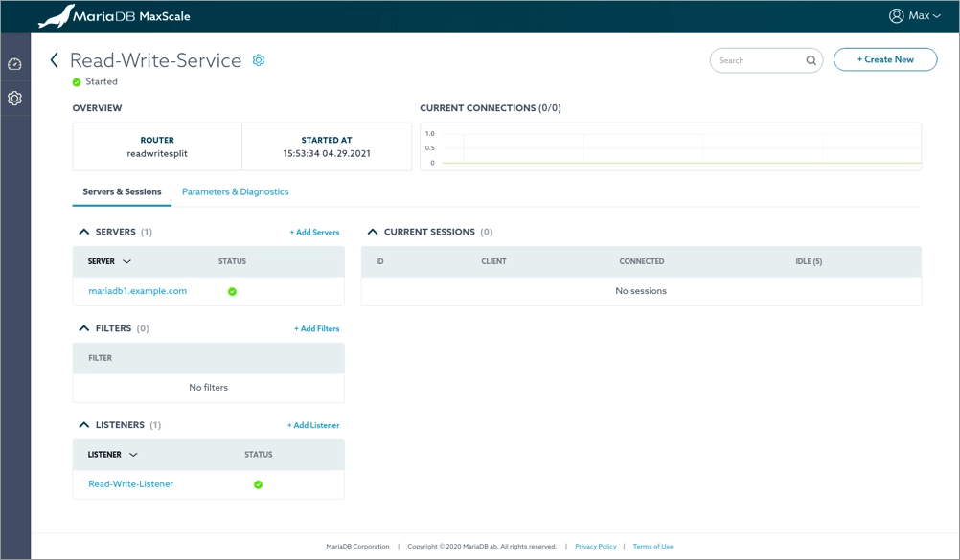
Task: Open the settings gear in sidebar
Action: [14, 98]
